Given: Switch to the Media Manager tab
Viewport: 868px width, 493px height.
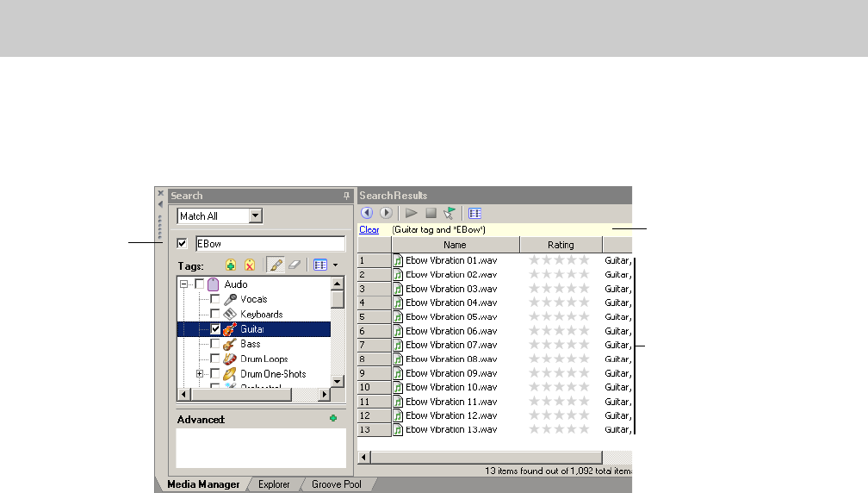Looking at the screenshot, I should (203, 484).
